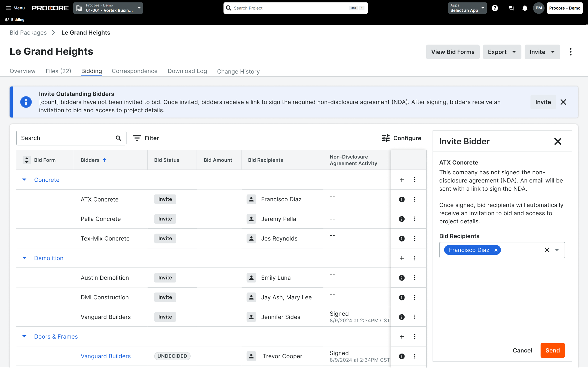
Task: Click the Send button in Invite Bidder
Action: pos(552,350)
